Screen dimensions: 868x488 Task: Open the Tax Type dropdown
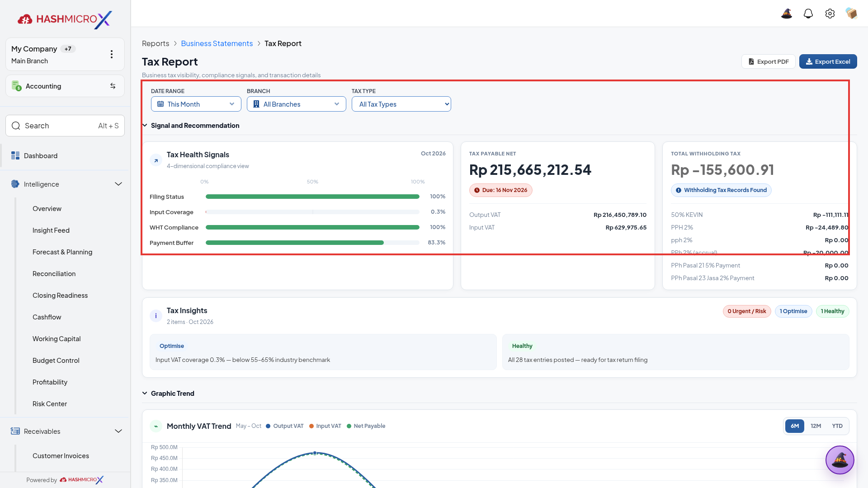[x=401, y=104]
